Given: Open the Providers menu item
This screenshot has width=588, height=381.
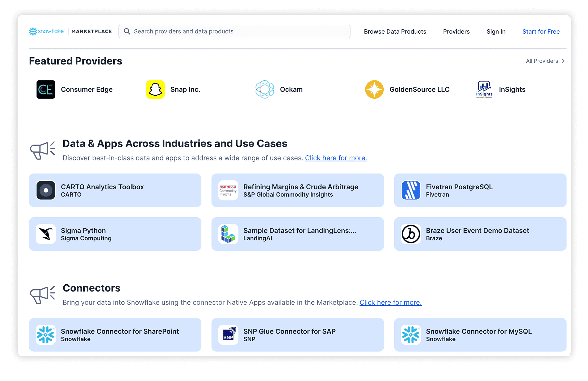Looking at the screenshot, I should pyautogui.click(x=456, y=31).
